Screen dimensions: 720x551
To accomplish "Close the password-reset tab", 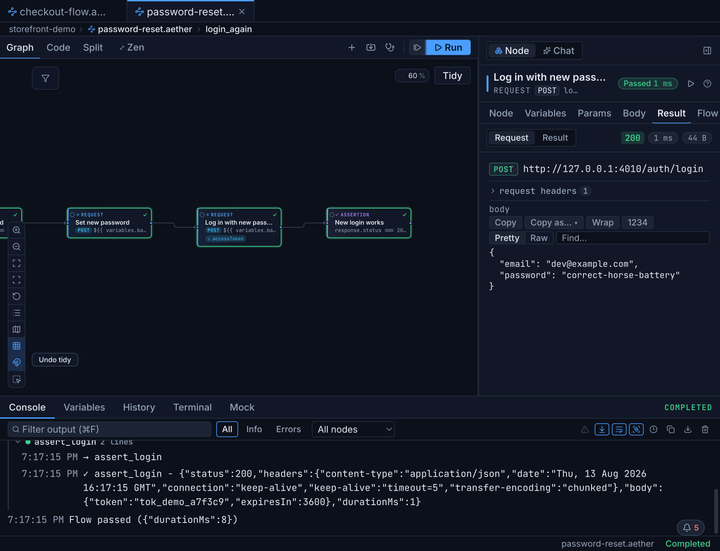I will 242,11.
